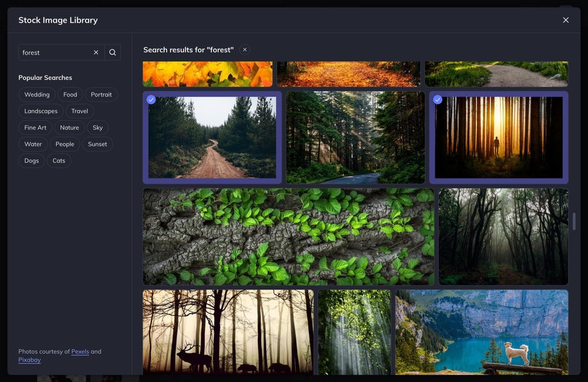The image size is (588, 382).
Task: Click the Search results for "forest" heading
Action: coord(188,49)
